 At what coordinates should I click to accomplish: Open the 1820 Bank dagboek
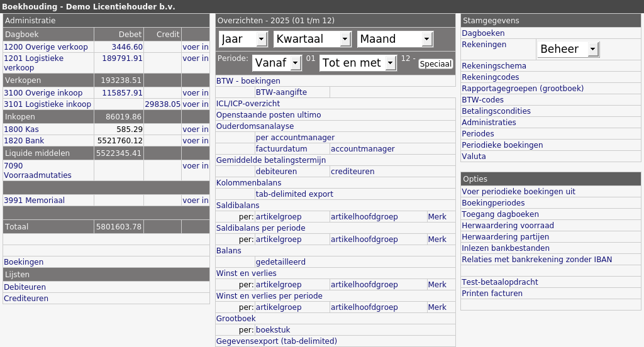tap(24, 140)
